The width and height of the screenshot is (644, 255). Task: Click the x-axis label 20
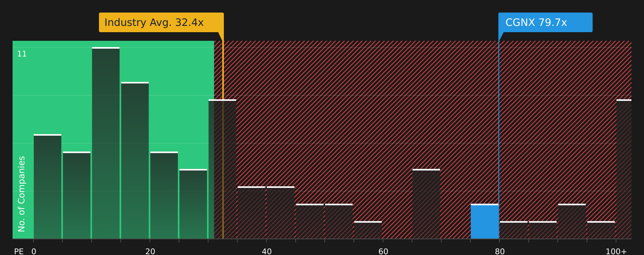click(x=150, y=251)
